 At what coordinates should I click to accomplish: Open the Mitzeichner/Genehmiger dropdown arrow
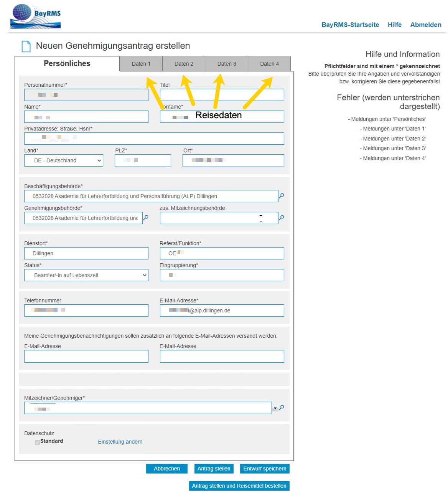[275, 408]
